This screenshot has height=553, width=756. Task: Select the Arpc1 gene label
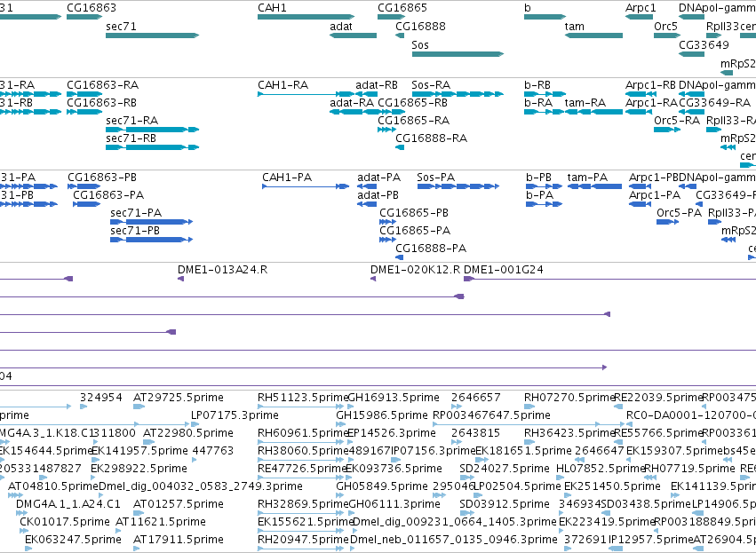[x=641, y=8]
